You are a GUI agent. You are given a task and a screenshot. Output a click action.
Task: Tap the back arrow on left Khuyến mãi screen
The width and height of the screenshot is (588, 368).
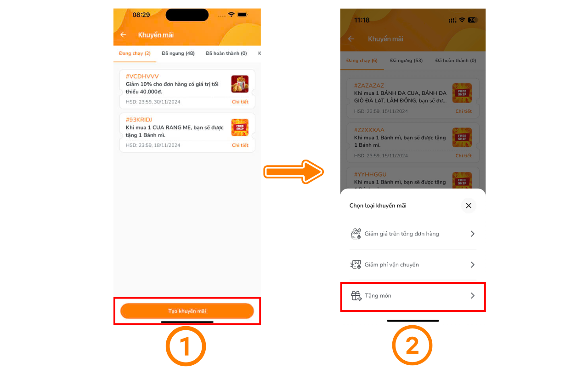click(123, 35)
